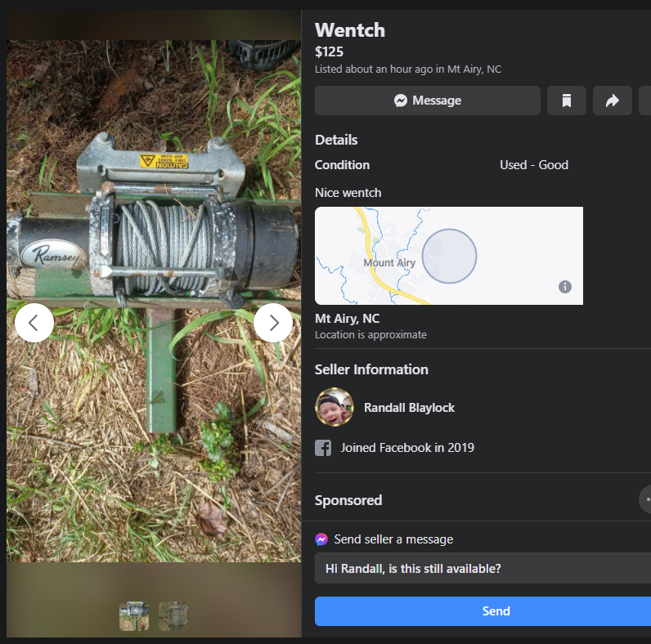The width and height of the screenshot is (651, 644).
Task: Click the message text input field
Action: click(483, 568)
